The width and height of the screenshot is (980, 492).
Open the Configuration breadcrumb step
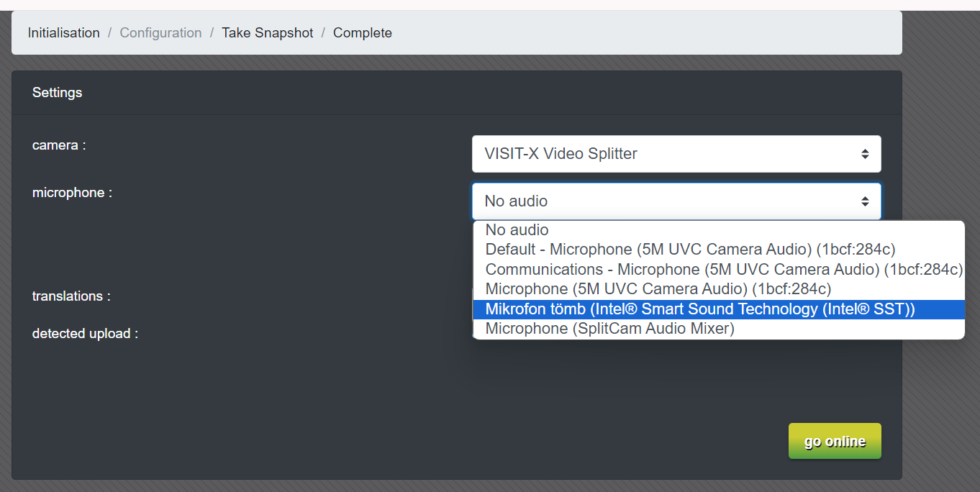(160, 33)
